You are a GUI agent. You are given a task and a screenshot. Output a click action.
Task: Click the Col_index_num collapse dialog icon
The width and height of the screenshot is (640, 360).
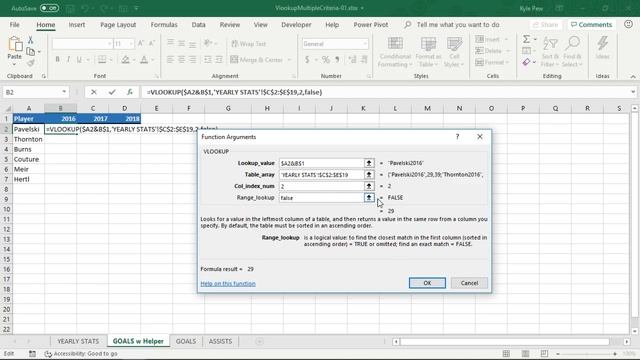(x=369, y=186)
